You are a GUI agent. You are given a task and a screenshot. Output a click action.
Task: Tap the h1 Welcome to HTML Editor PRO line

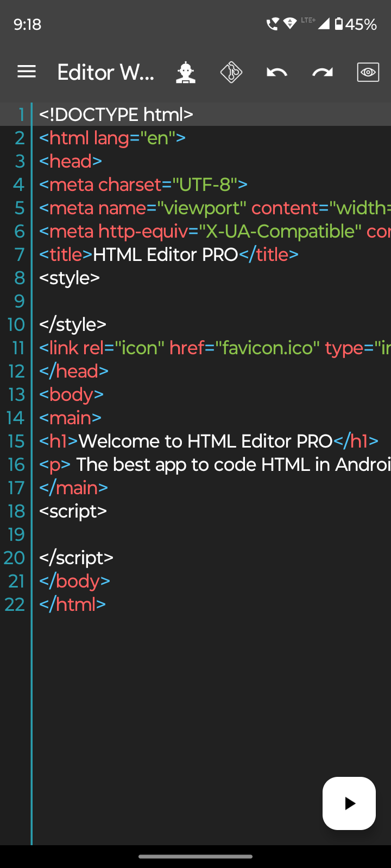(x=209, y=441)
